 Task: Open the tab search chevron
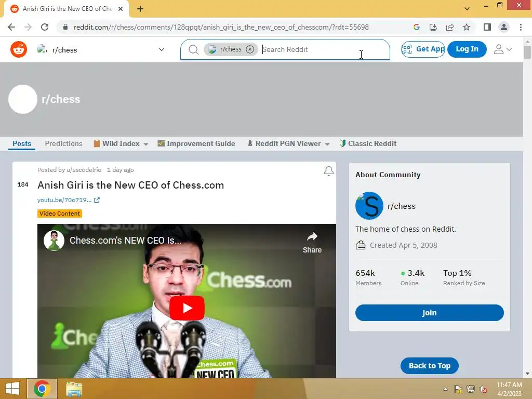pyautogui.click(x=467, y=9)
